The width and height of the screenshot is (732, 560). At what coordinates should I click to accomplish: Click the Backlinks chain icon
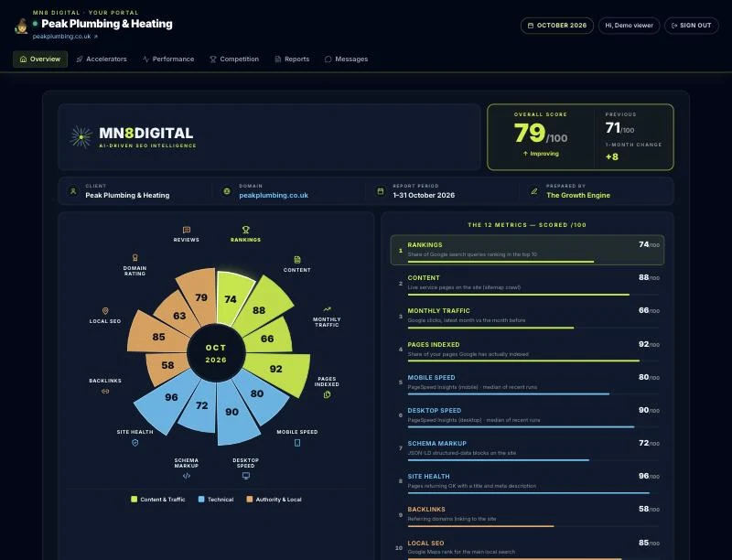[x=105, y=392]
